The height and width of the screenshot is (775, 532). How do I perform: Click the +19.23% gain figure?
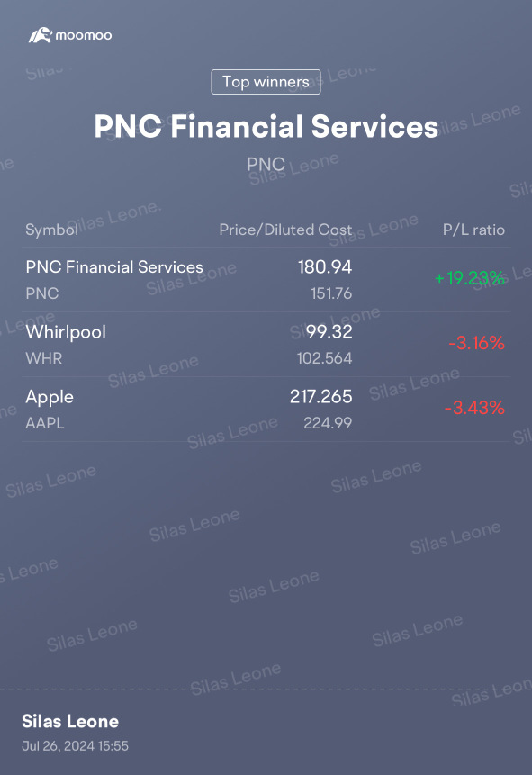click(x=470, y=278)
